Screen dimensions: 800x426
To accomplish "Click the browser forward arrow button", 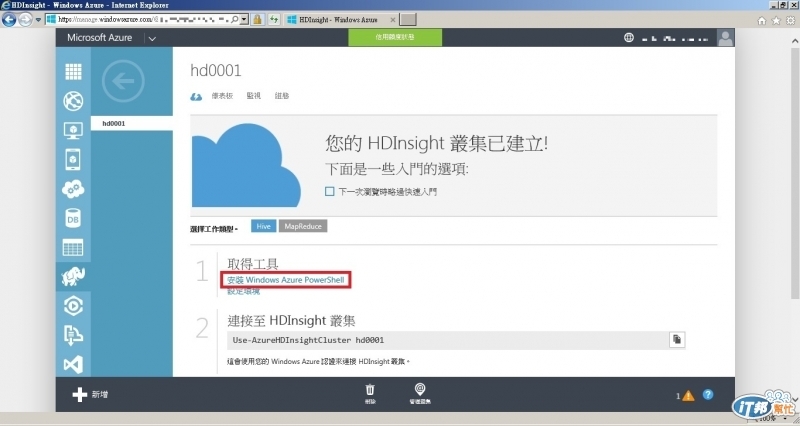I will [25, 19].
